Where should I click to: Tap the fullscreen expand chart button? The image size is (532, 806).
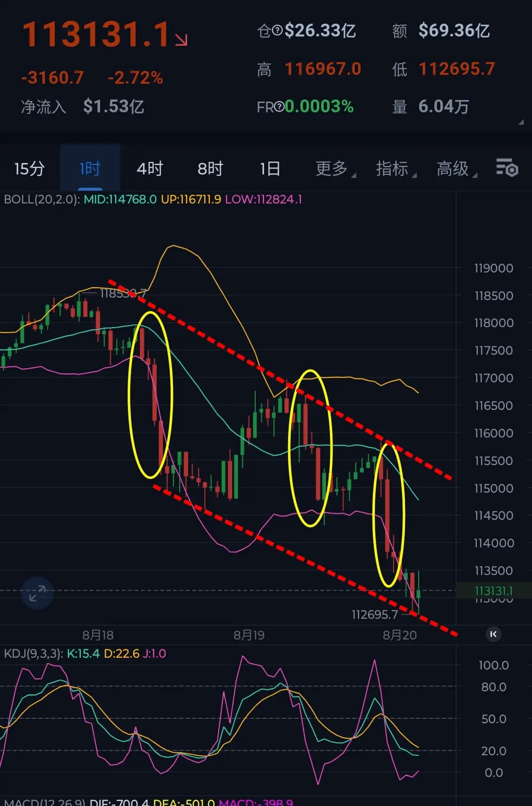(37, 593)
